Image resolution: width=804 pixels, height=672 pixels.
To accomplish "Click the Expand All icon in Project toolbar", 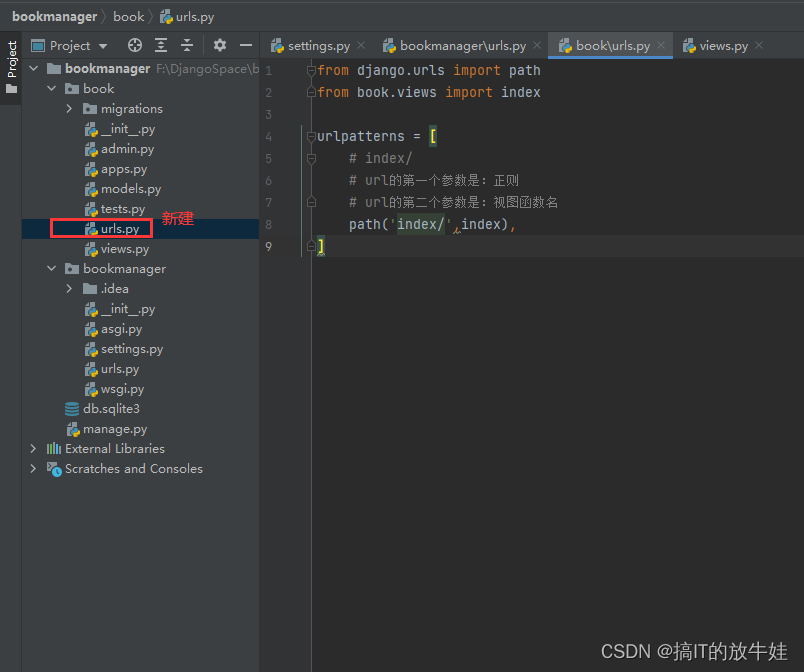I will click(x=161, y=46).
